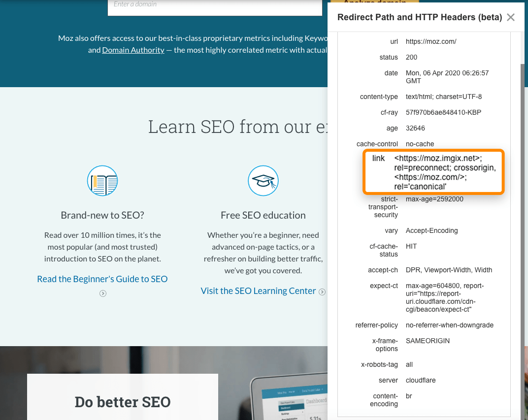This screenshot has width=528, height=420.
Task: Open Visit the SEO Learning Center link
Action: (258, 291)
